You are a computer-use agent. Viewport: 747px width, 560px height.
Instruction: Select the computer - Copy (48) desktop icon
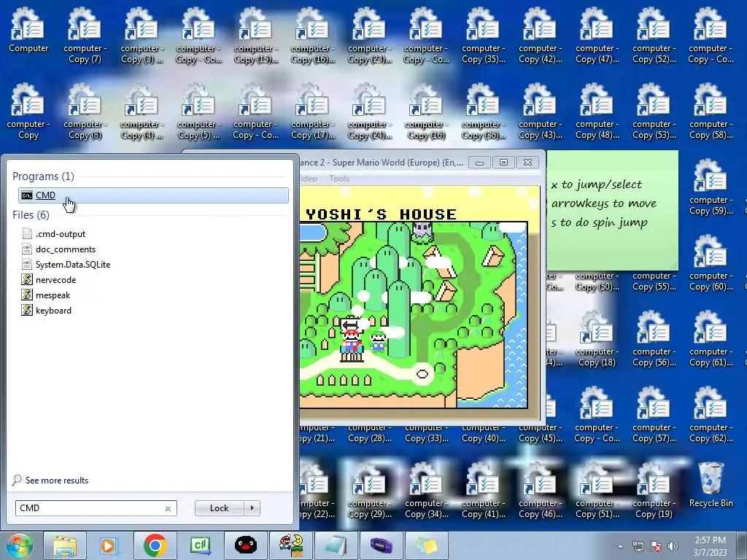point(597,112)
